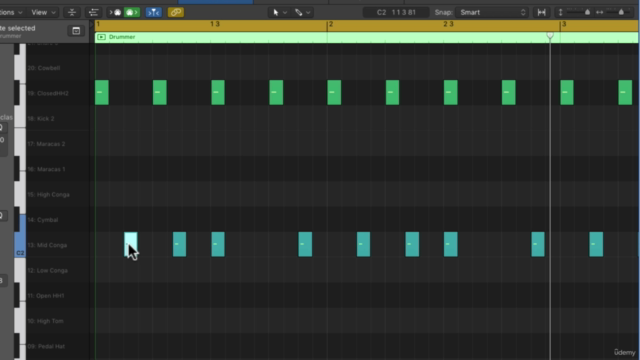Screen dimensions: 640x360
Task: Select the 20: Cowbell row label
Action: (44, 68)
